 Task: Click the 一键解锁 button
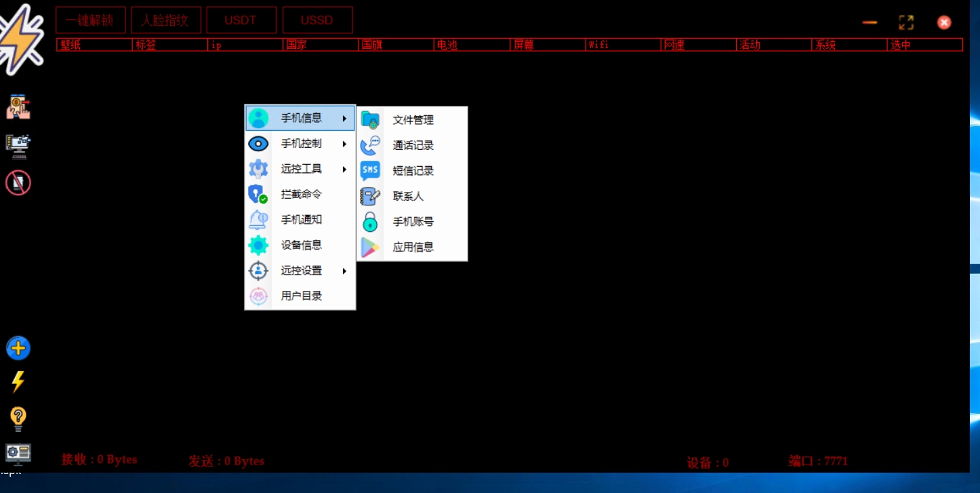(x=91, y=20)
